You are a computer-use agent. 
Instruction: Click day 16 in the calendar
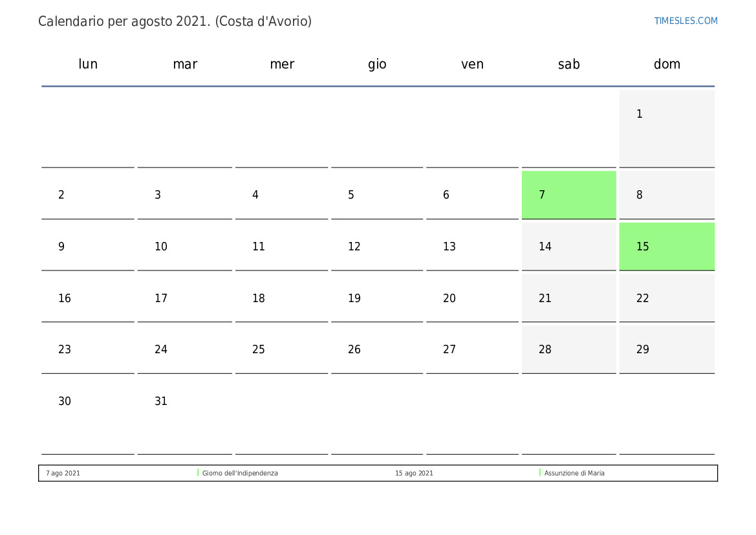point(88,298)
